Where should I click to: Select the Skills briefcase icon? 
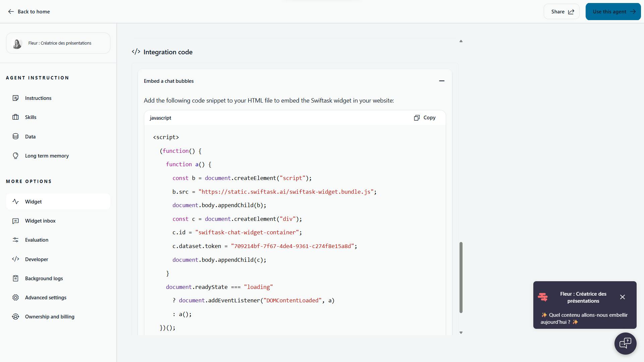click(16, 117)
